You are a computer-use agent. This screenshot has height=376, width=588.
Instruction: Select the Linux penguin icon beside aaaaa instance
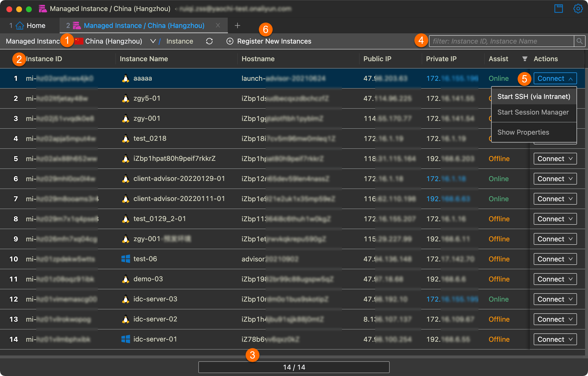point(126,78)
